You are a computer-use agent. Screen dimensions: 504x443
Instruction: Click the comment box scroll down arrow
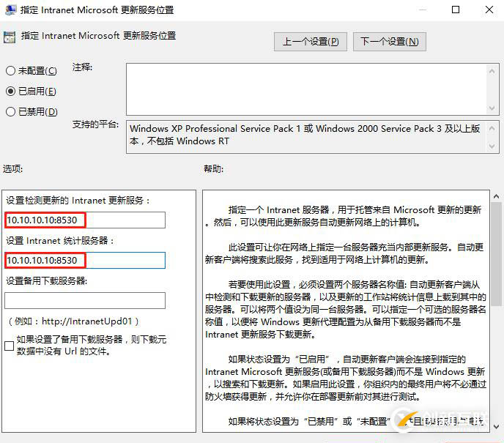click(x=492, y=108)
